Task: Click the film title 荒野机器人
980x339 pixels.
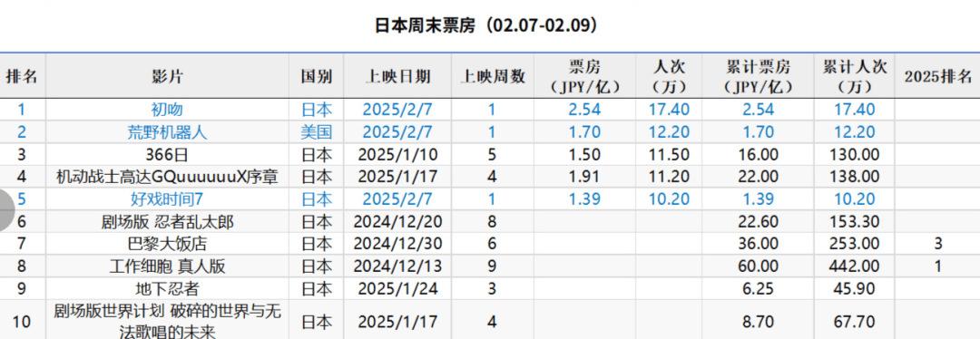Action: 167,132
